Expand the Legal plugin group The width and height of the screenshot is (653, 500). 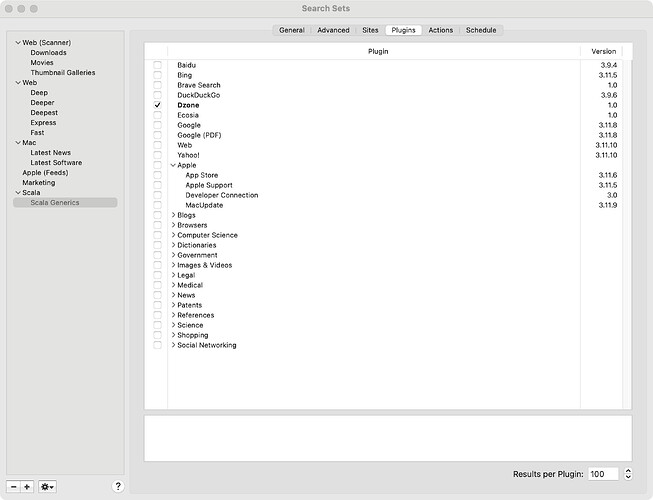(173, 275)
